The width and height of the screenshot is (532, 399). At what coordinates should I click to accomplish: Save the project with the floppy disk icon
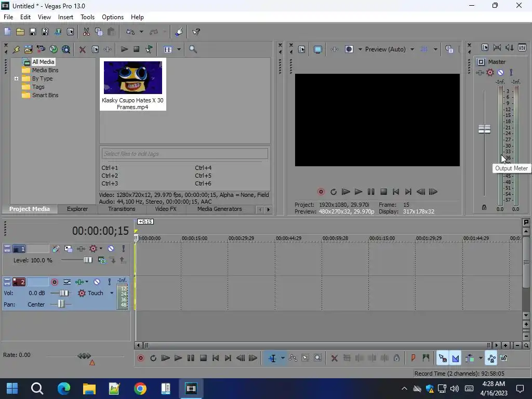click(33, 32)
